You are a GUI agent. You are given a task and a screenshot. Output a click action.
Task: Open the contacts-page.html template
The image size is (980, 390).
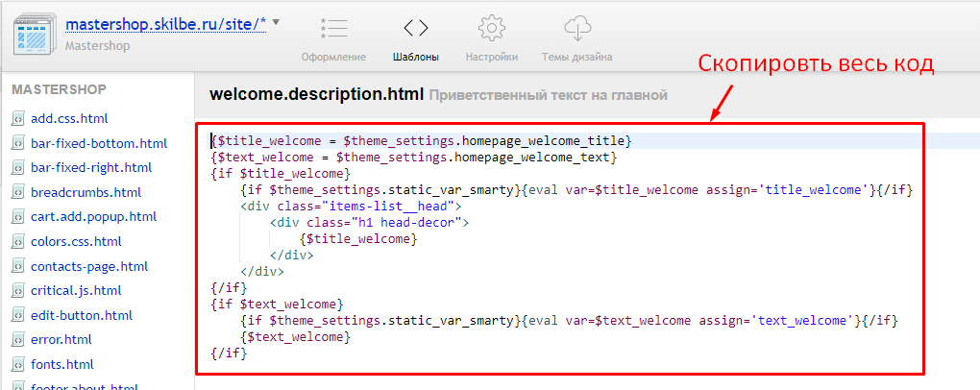(x=89, y=267)
